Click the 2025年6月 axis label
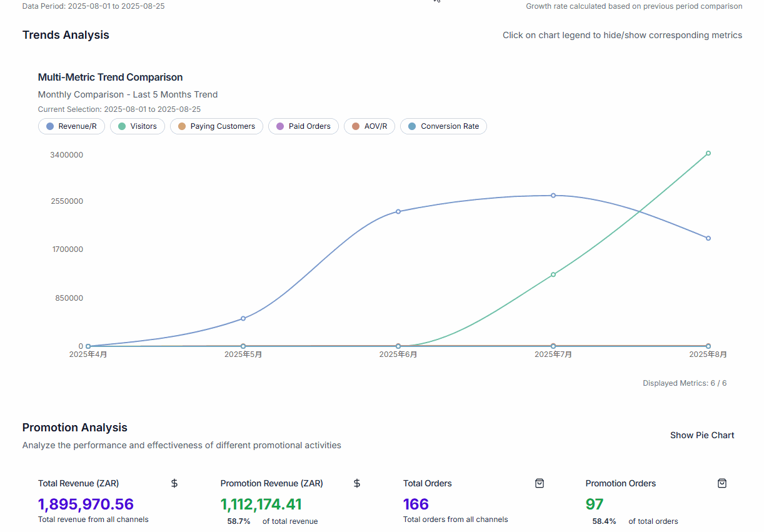 (398, 354)
